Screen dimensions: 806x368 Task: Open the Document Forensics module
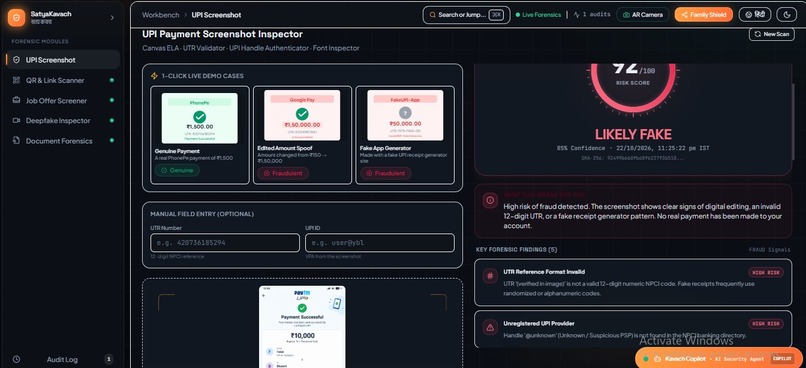point(63,141)
